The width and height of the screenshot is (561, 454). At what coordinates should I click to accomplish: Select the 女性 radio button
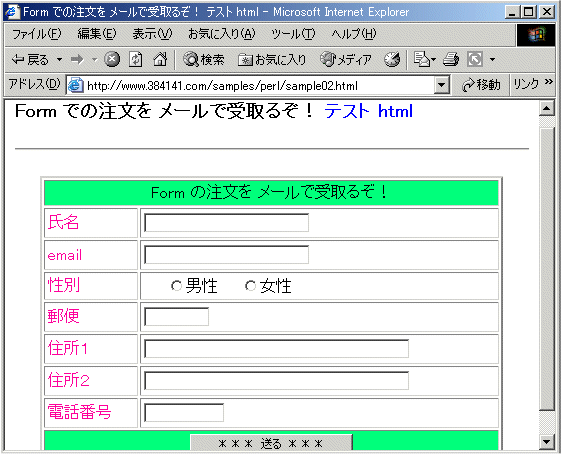pyautogui.click(x=250, y=286)
